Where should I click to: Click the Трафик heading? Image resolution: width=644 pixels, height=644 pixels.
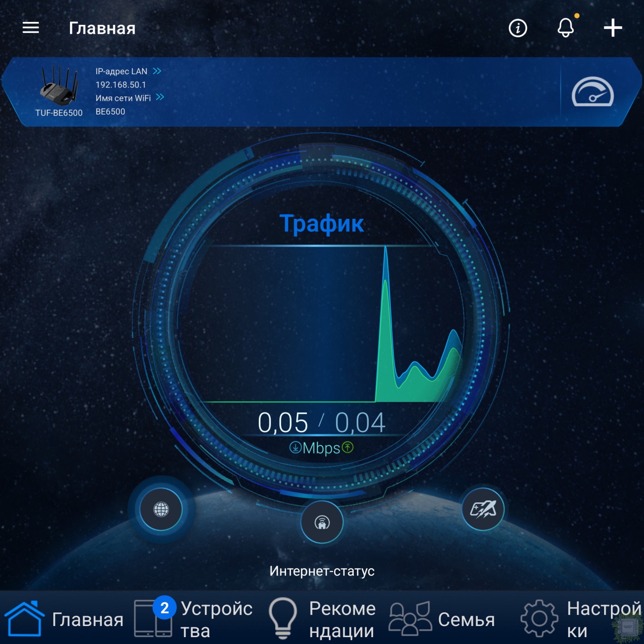[322, 223]
